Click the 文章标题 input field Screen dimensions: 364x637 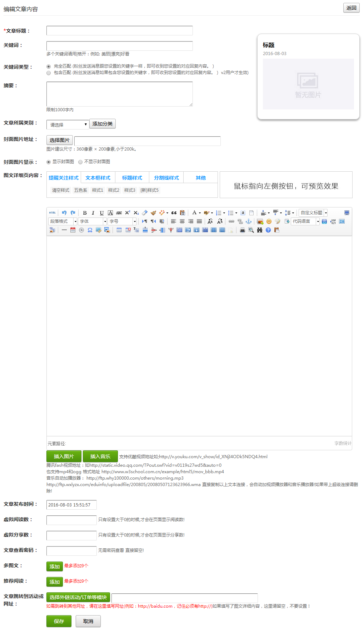coord(119,31)
